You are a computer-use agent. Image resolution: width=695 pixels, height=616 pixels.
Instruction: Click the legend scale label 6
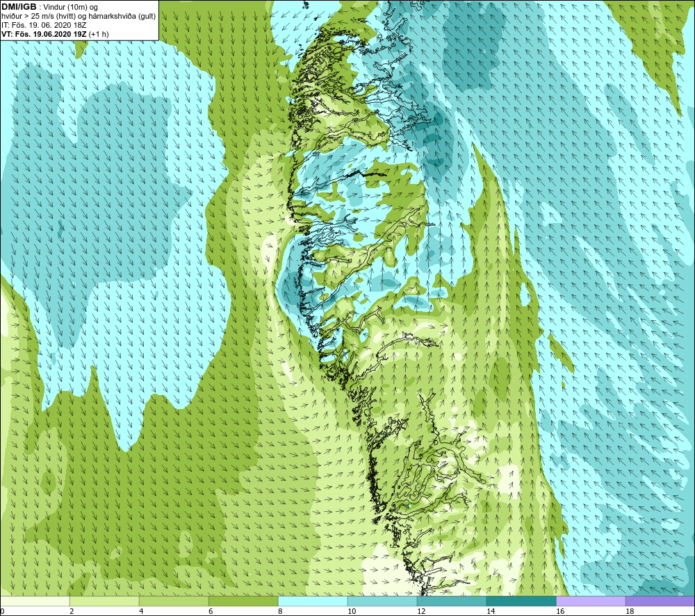pos(211,612)
